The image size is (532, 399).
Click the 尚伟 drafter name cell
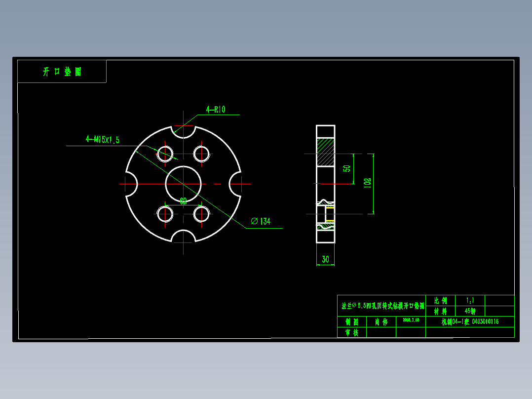click(x=380, y=322)
